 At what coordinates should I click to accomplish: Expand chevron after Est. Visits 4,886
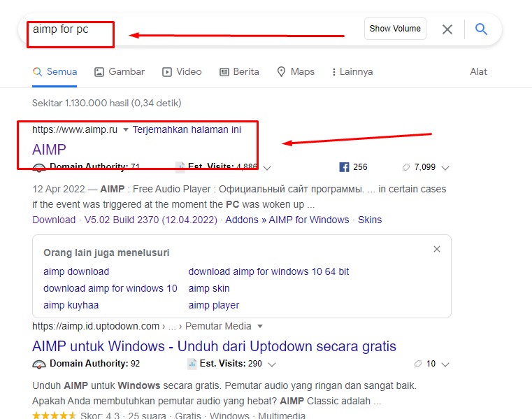[x=267, y=168]
